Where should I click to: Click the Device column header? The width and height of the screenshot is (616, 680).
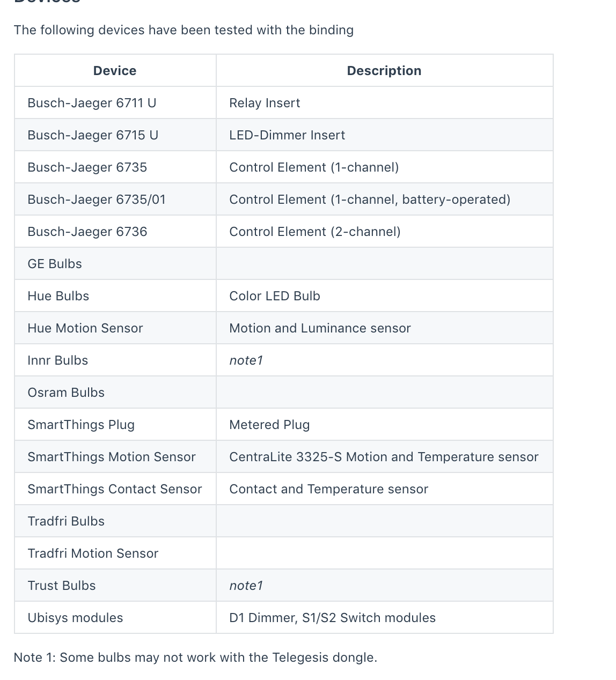(115, 71)
